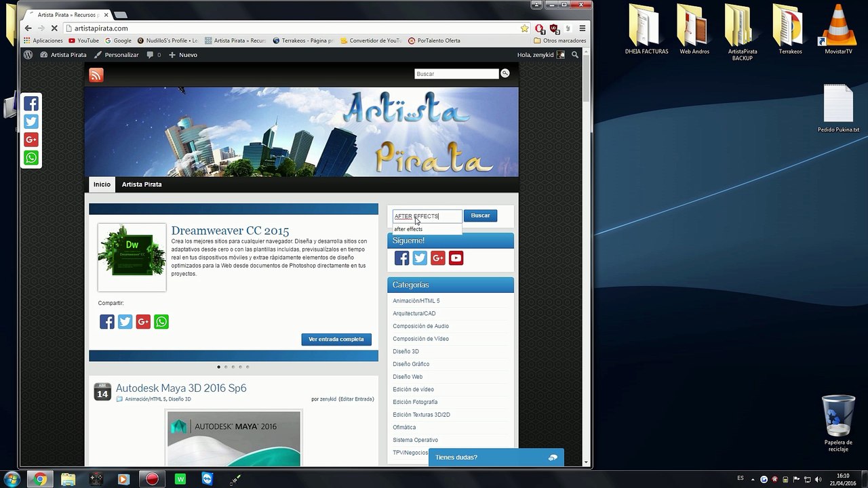The image size is (868, 488).
Task: Open the Diseño Gráfico category
Action: click(411, 364)
